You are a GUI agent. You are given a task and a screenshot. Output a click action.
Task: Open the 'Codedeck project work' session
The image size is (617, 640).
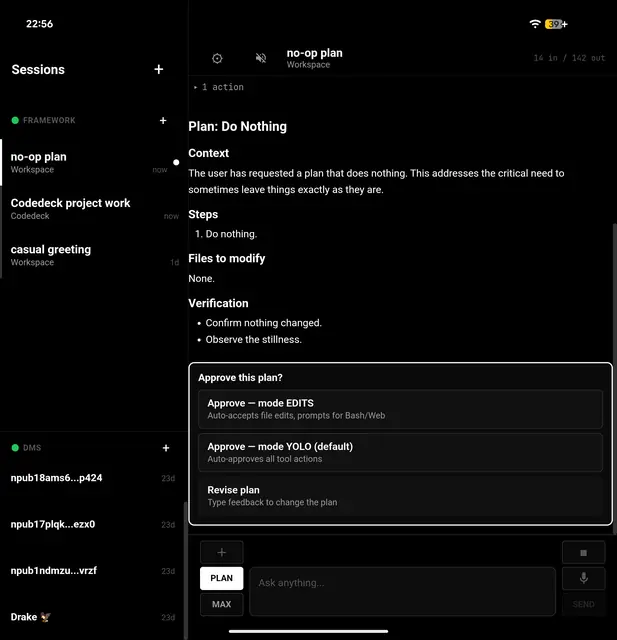coord(94,209)
